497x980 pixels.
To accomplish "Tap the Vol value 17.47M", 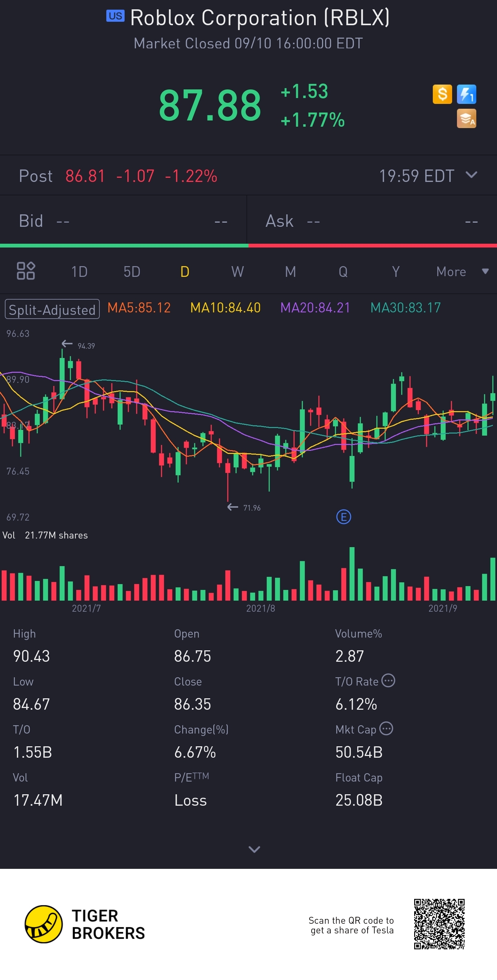I will coord(38,800).
